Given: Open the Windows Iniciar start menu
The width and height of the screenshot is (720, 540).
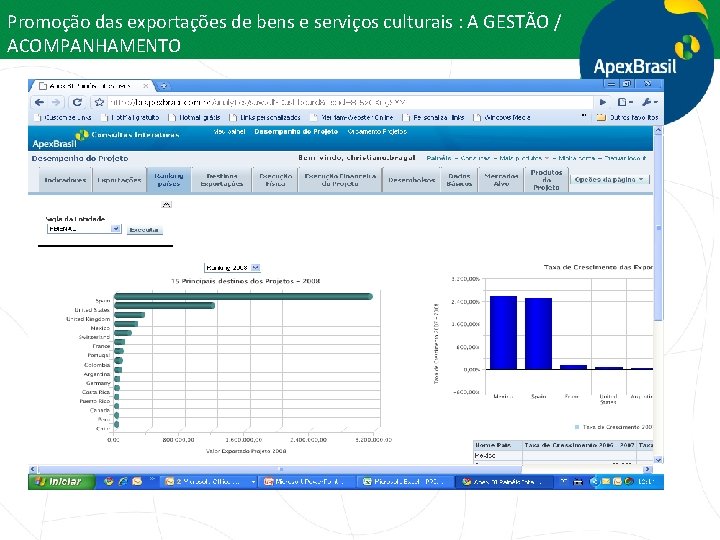Looking at the screenshot, I should 62,482.
